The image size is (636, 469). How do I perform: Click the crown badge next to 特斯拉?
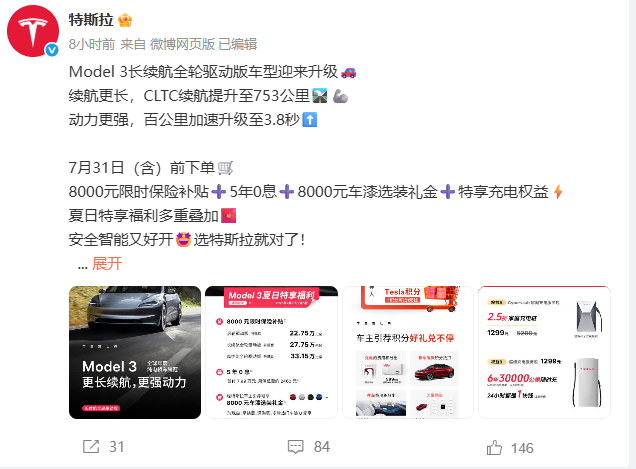pyautogui.click(x=125, y=20)
